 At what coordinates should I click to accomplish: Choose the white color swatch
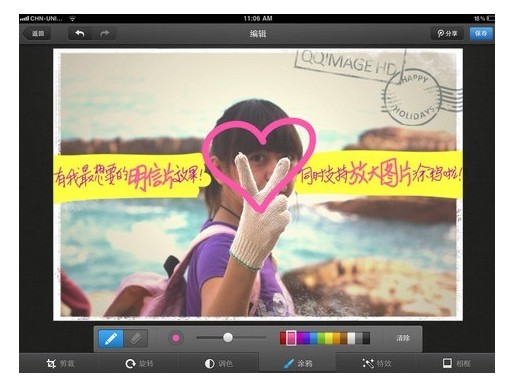tap(351, 338)
